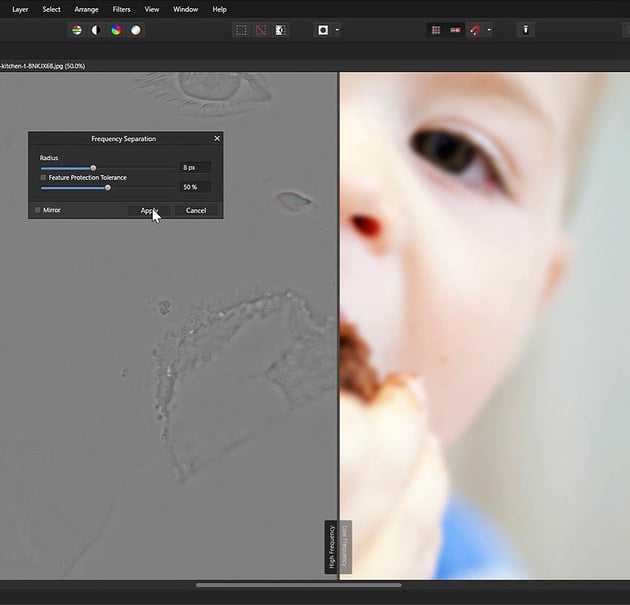630x605 pixels.
Task: Click the horizontal scrollbar below the canvas
Action: (x=299, y=585)
